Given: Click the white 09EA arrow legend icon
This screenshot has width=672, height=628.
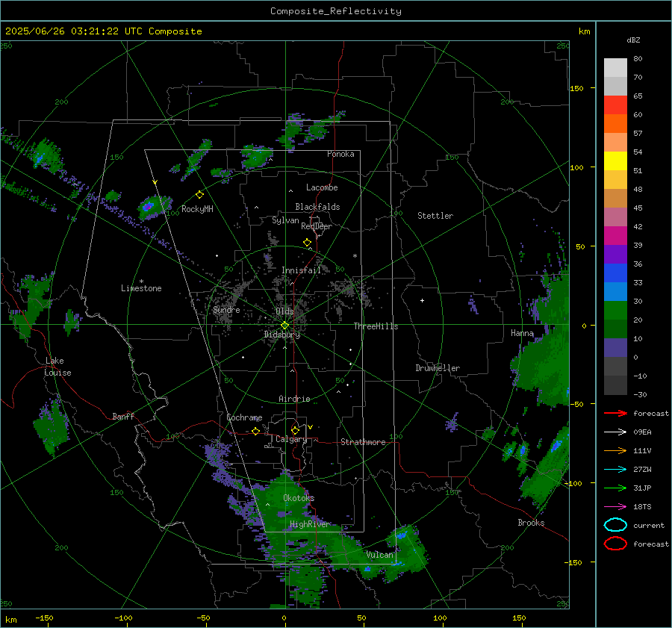Looking at the screenshot, I should point(615,432).
